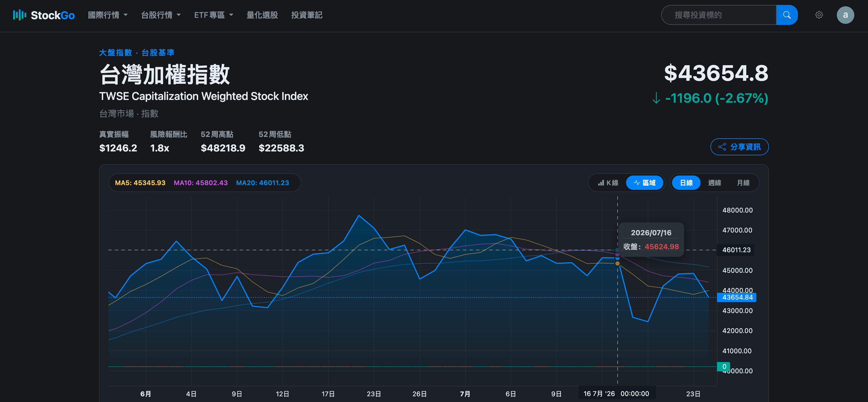
Task: Open the 投資筆記 page
Action: [307, 15]
